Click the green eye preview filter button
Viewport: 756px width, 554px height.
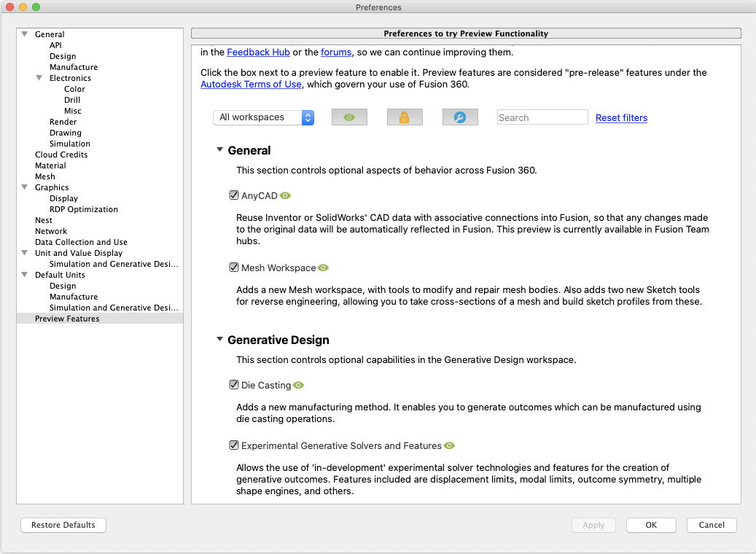(349, 117)
